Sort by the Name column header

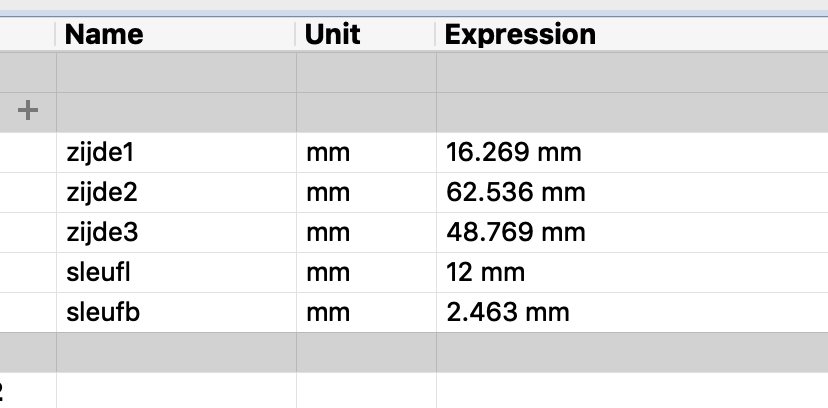104,35
